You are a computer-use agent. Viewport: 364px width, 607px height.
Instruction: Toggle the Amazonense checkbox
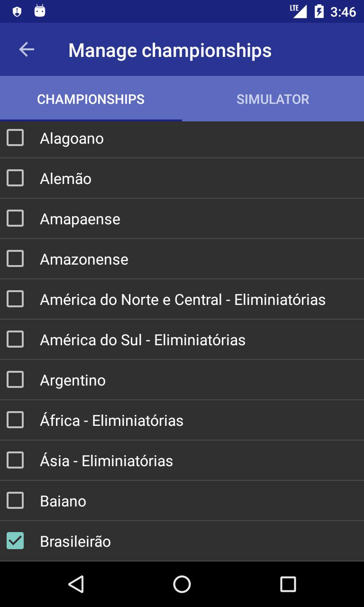(15, 259)
